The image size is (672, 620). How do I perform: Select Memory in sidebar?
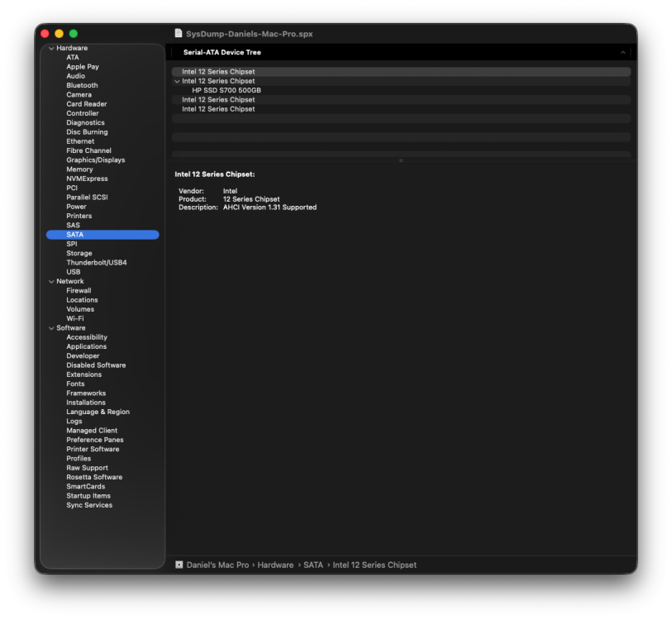click(79, 169)
